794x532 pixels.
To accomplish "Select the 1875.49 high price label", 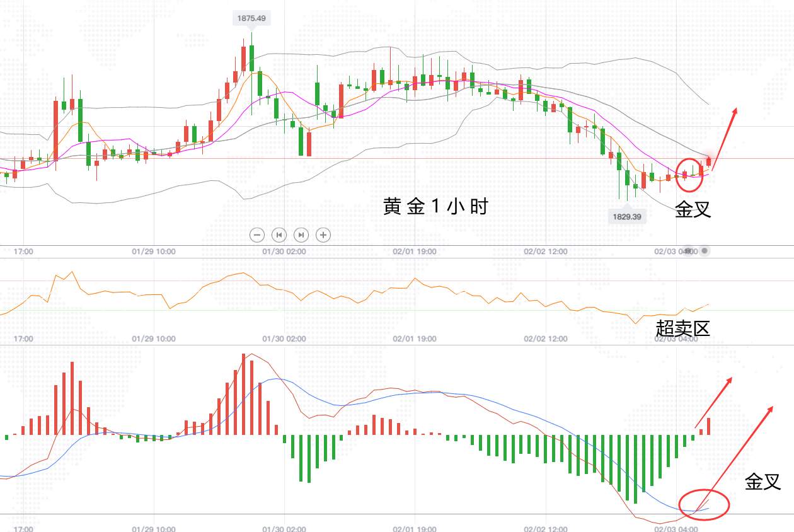I will coord(251,19).
